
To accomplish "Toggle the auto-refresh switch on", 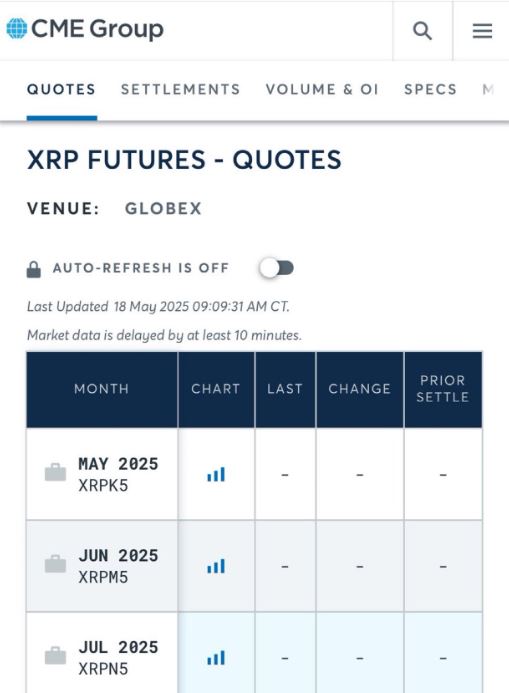I will (x=277, y=268).
